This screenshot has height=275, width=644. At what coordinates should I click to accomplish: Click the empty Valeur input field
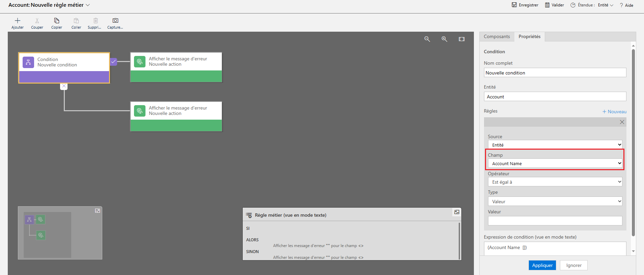pos(555,221)
